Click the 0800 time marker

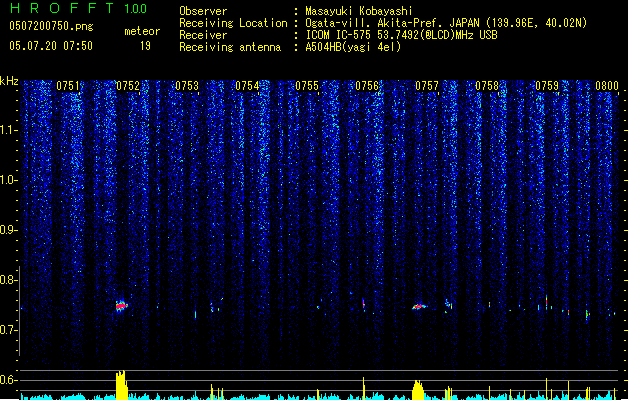pyautogui.click(x=607, y=86)
